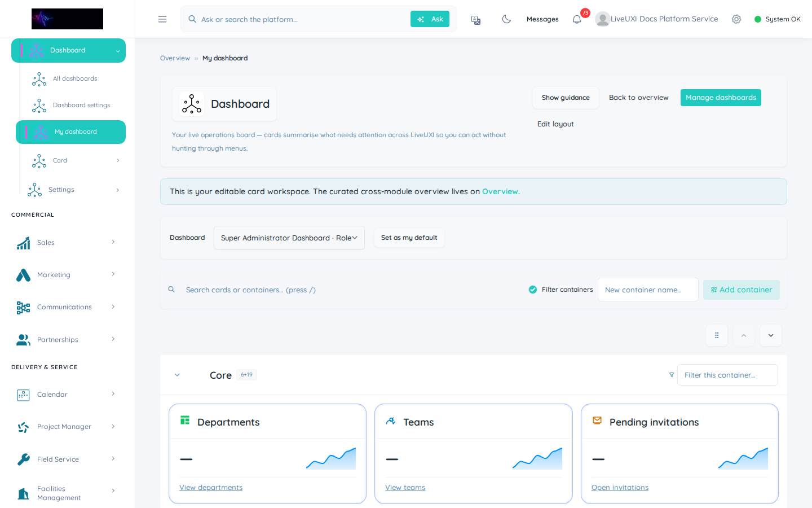Click the Marketing icon in sidebar

[23, 275]
